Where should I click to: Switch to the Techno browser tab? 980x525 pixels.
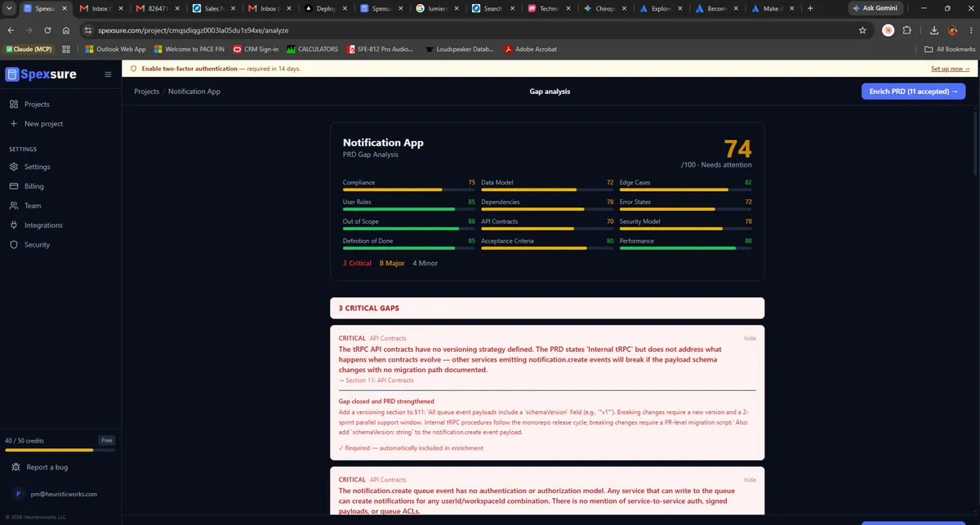click(x=549, y=8)
